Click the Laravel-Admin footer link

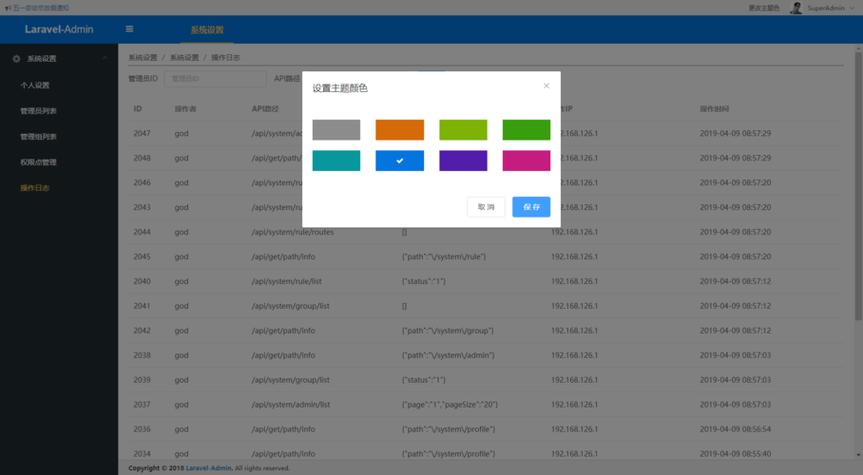coord(209,468)
